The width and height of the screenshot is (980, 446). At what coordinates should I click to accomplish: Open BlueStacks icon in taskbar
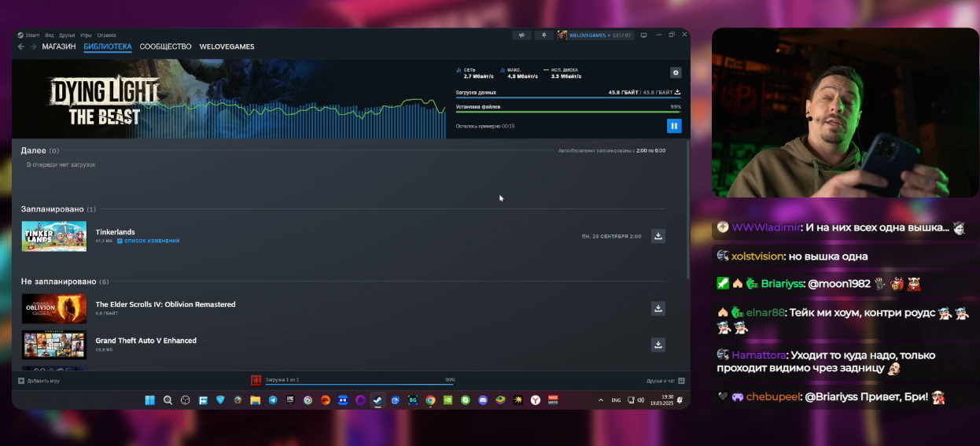pos(499,400)
